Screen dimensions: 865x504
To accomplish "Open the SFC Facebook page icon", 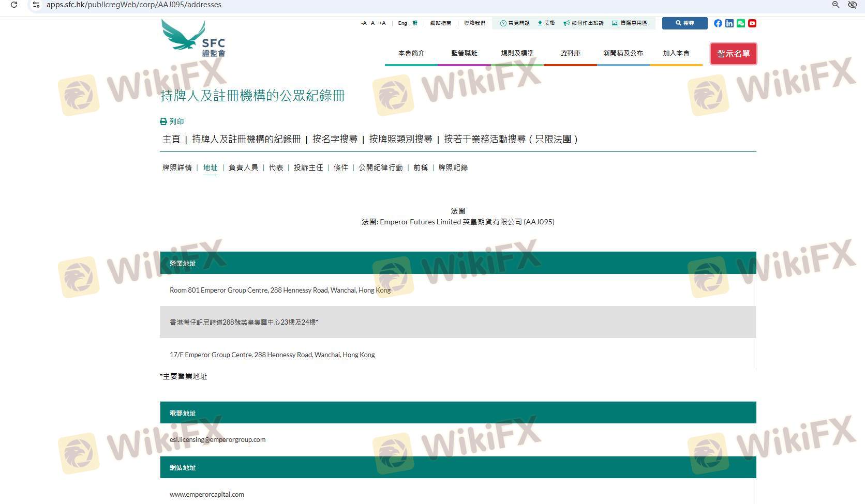I will tap(718, 23).
